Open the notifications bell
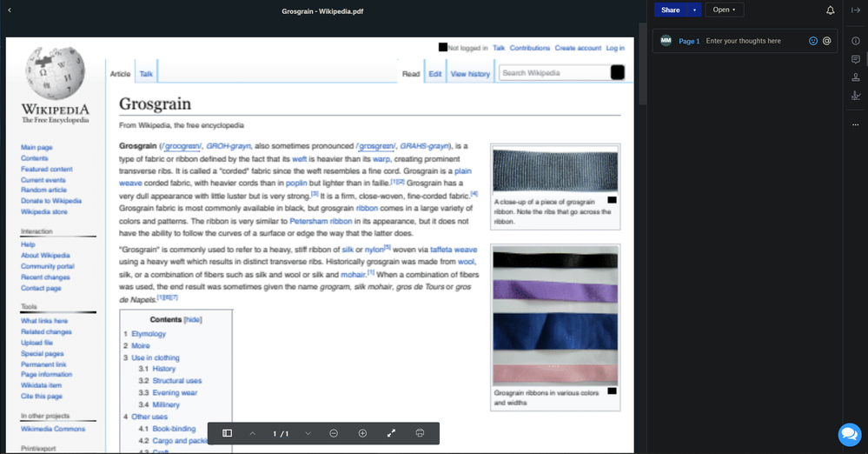Image resolution: width=868 pixels, height=454 pixels. (x=831, y=10)
